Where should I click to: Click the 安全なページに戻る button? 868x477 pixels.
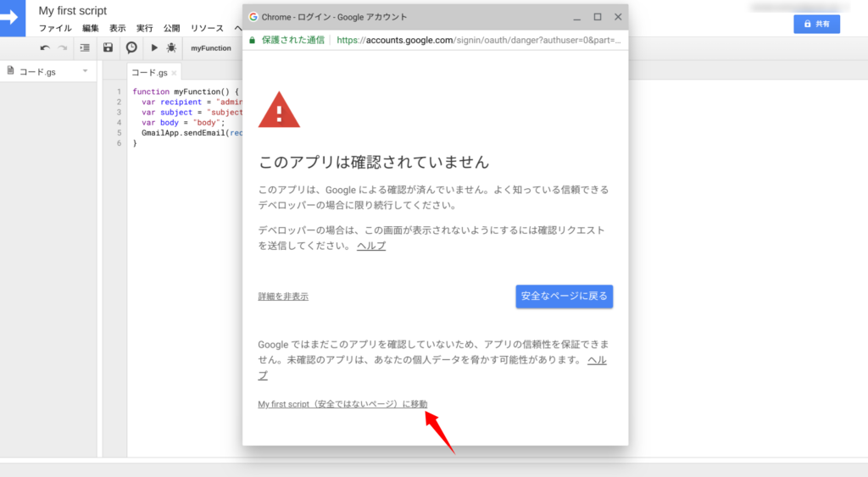tap(564, 297)
